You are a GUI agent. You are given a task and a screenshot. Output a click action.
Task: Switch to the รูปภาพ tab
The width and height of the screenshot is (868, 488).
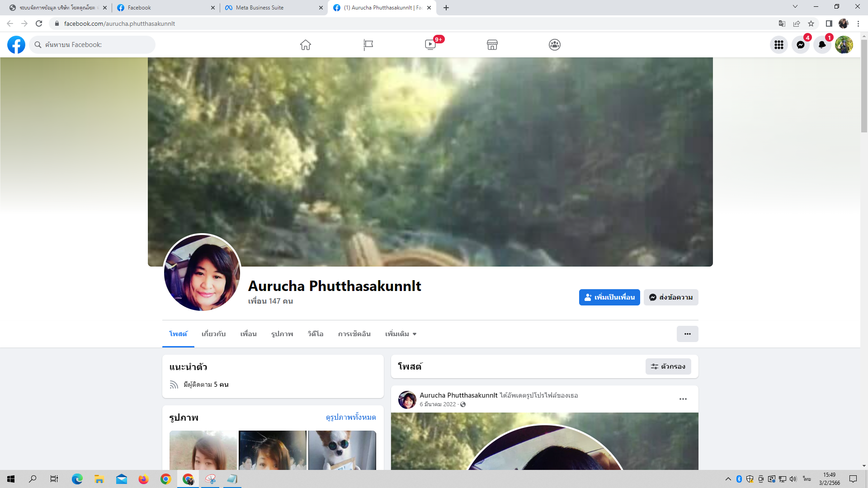(x=282, y=334)
